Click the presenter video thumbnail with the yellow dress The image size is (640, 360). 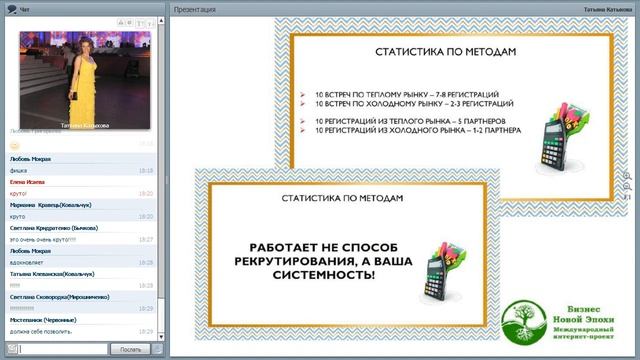pyautogui.click(x=85, y=80)
